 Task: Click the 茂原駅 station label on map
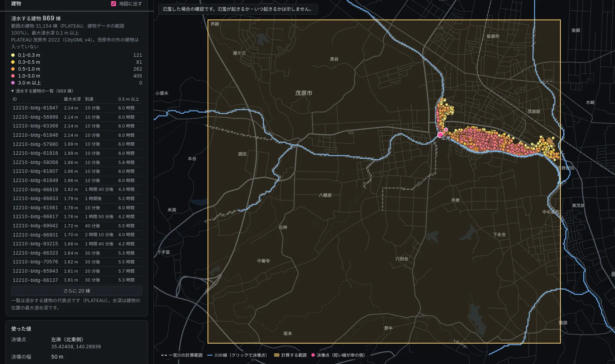coord(534,111)
